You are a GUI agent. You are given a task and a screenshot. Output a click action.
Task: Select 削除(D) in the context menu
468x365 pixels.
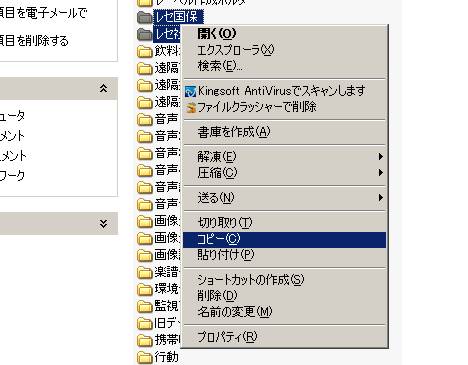click(284, 295)
